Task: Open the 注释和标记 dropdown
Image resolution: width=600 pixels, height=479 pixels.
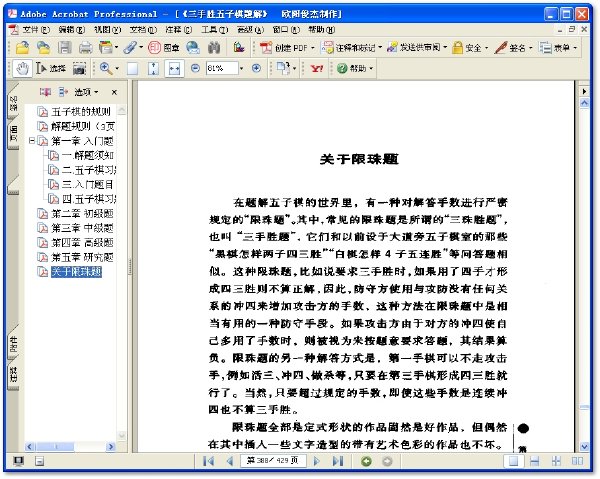Action: pos(352,48)
